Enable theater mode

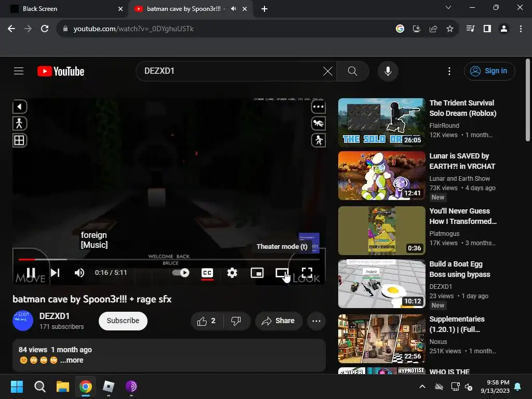click(x=282, y=272)
